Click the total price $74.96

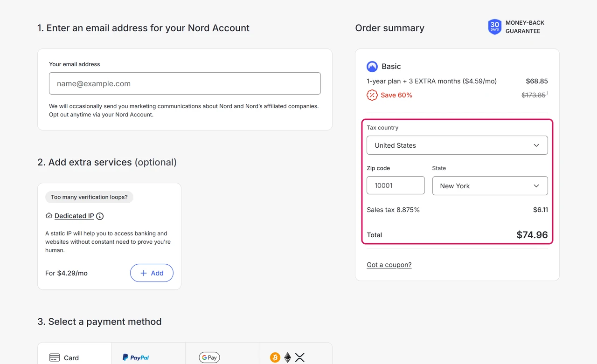[x=532, y=235]
